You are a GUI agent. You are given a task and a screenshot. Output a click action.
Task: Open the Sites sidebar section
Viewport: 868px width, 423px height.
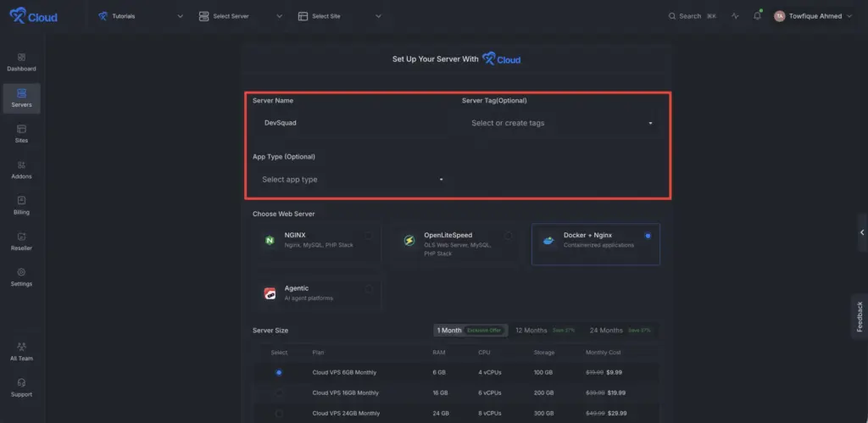click(21, 134)
